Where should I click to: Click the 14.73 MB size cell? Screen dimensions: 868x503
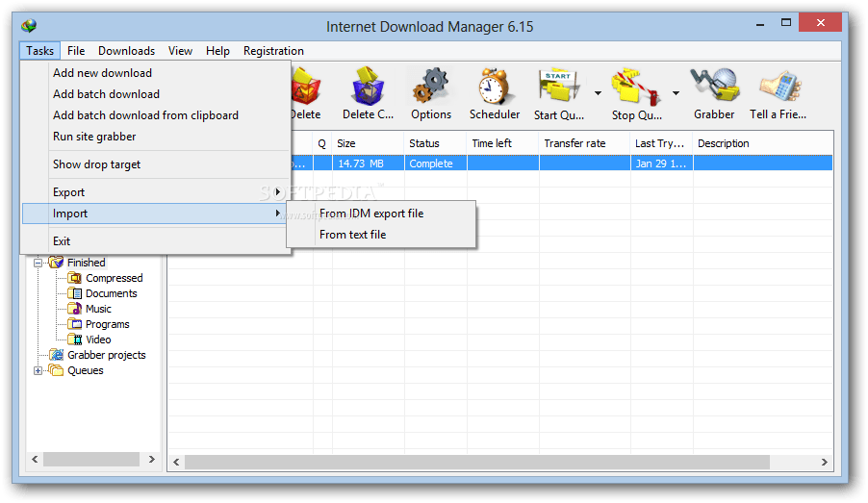point(369,163)
